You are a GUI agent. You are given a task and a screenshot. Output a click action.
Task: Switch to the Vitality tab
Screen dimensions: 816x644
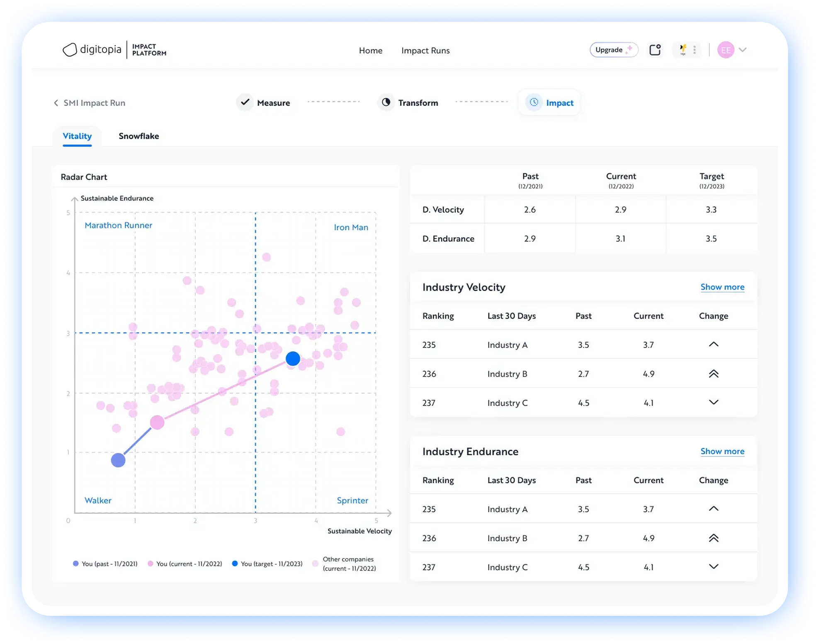pos(77,136)
